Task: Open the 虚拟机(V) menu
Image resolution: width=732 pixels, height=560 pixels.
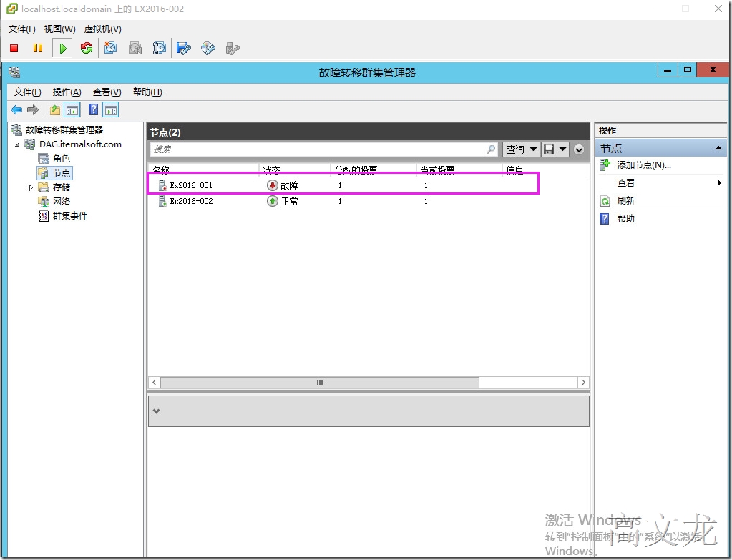Action: pos(103,29)
